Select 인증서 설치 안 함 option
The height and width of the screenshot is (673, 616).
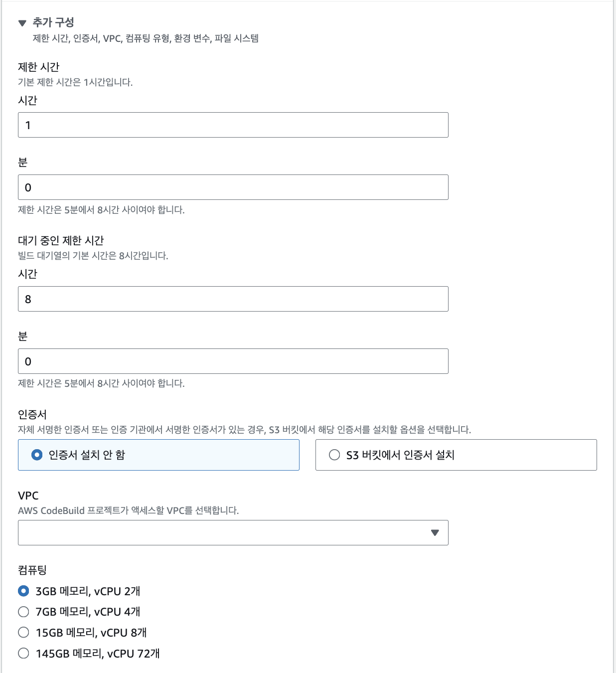coord(37,455)
